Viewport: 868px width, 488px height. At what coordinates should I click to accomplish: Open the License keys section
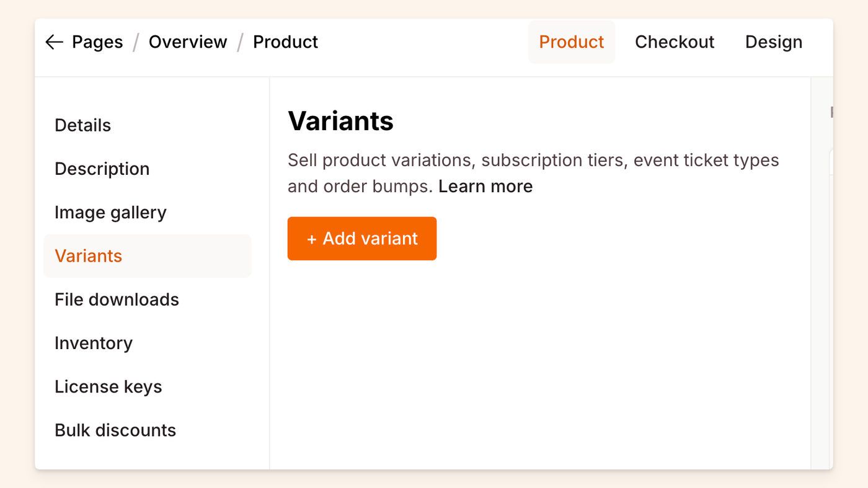point(108,387)
